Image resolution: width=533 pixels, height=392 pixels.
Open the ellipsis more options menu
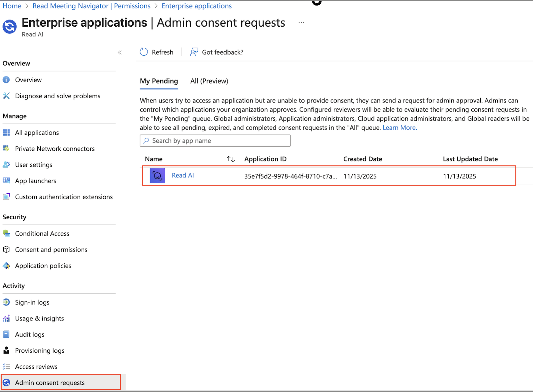click(x=301, y=23)
